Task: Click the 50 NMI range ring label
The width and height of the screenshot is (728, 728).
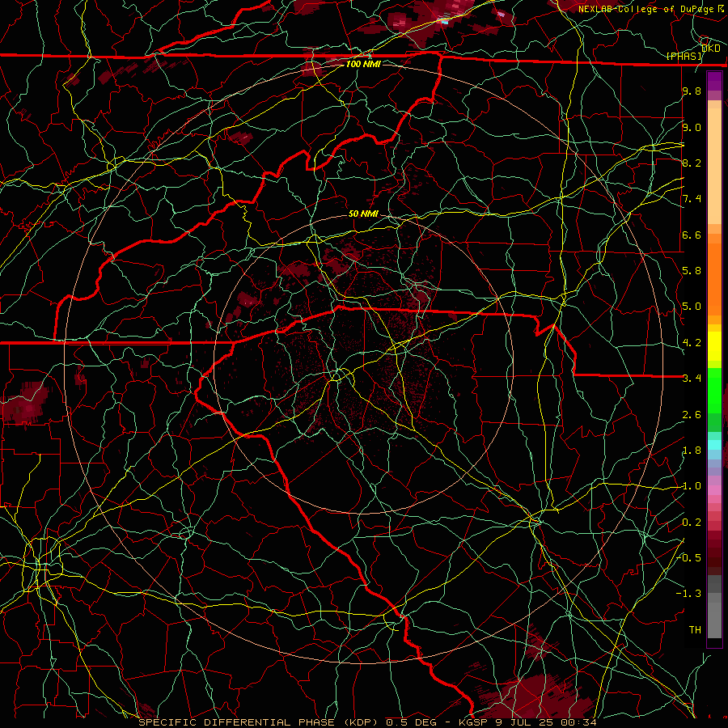Action: pyautogui.click(x=363, y=214)
